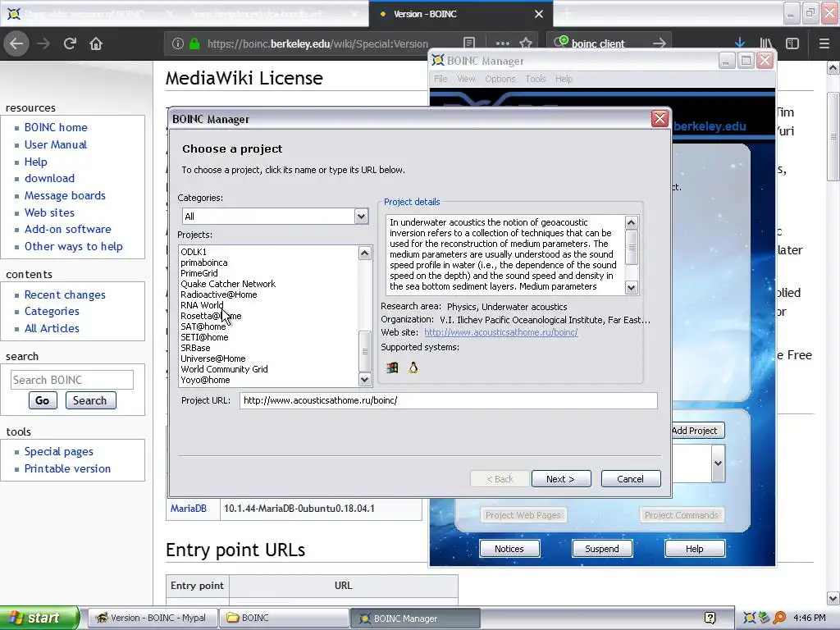The image size is (840, 630).
Task: Open File menu in BOINC Manager window
Action: pyautogui.click(x=441, y=79)
